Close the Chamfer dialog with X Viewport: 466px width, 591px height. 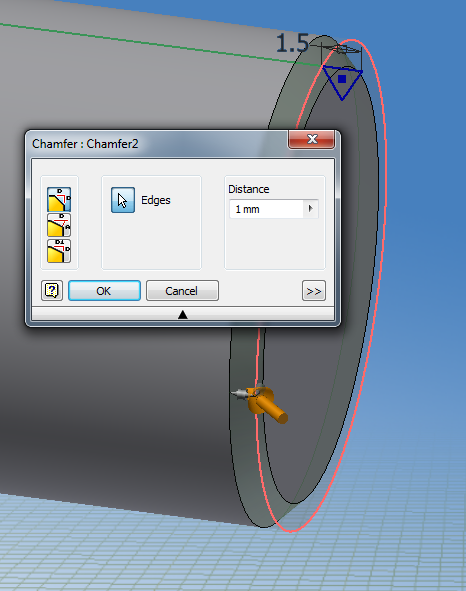coord(312,139)
